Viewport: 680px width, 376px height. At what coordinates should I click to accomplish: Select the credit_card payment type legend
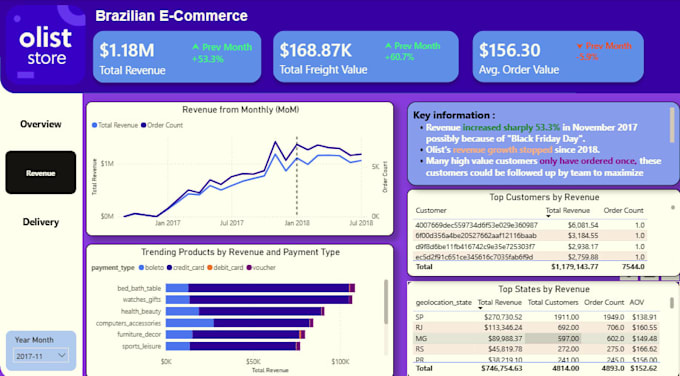pyautogui.click(x=185, y=268)
